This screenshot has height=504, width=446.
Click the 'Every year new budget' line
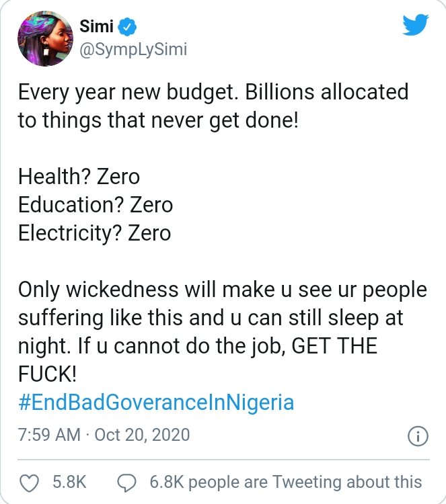click(x=213, y=91)
